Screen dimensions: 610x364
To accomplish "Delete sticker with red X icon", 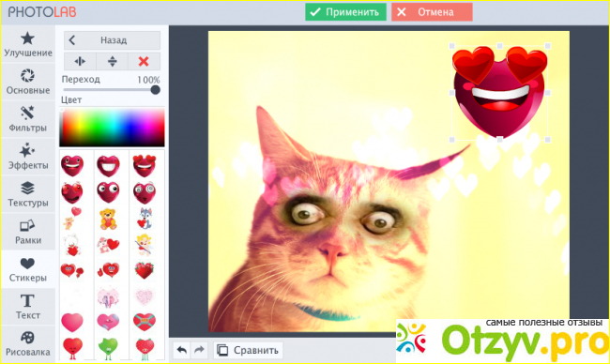I will click(144, 61).
